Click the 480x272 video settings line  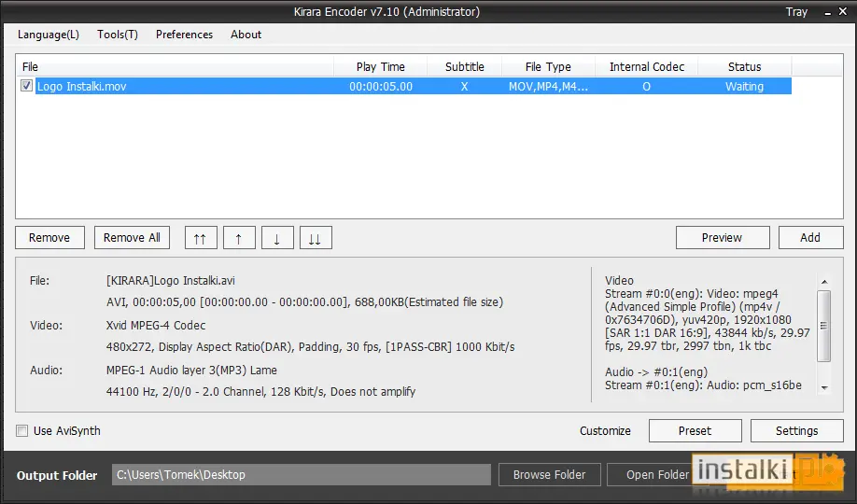311,346
